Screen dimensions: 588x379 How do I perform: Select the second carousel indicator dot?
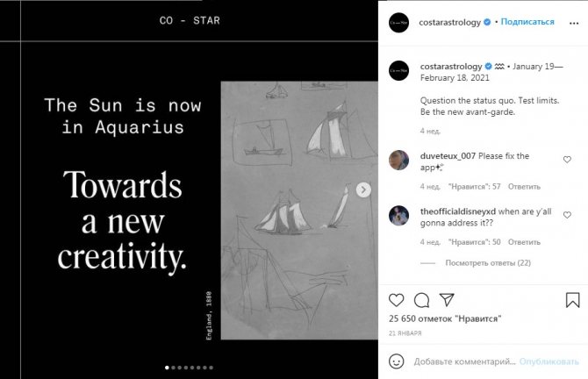(173, 368)
